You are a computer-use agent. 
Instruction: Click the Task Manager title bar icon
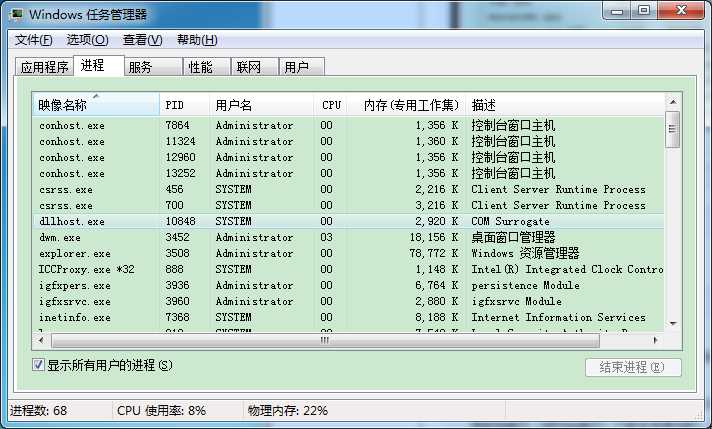17,14
